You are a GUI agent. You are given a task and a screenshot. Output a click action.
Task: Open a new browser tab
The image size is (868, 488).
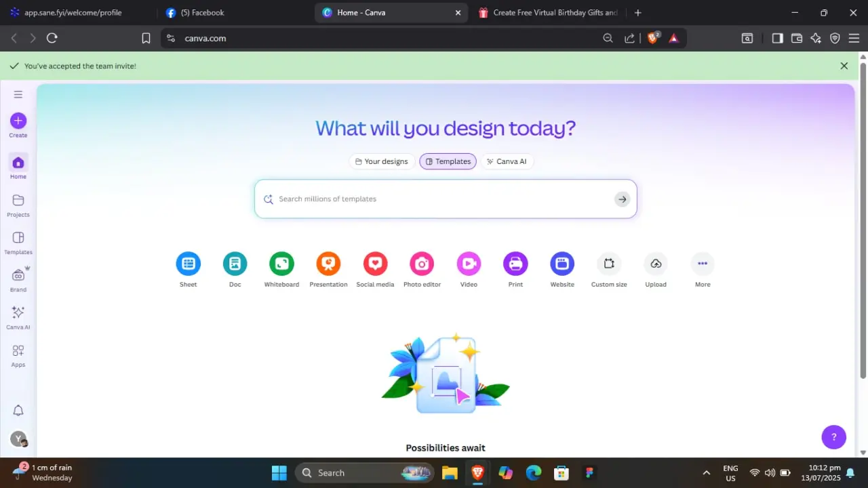pyautogui.click(x=637, y=12)
